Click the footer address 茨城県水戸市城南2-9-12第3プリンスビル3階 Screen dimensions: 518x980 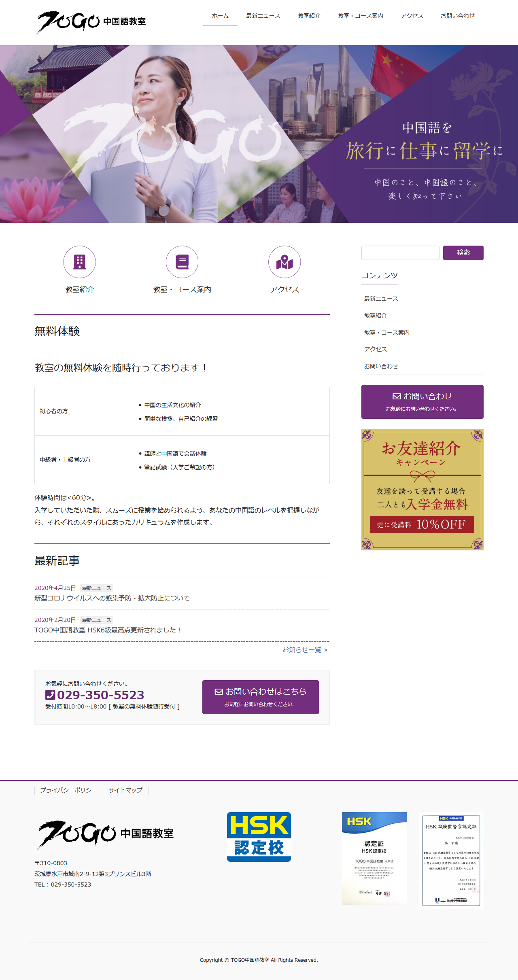(93, 874)
